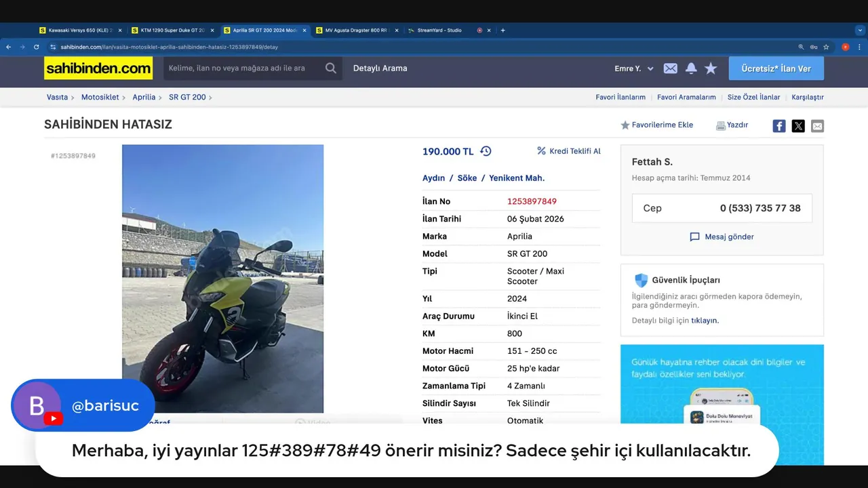Open notifications bell icon

click(691, 68)
